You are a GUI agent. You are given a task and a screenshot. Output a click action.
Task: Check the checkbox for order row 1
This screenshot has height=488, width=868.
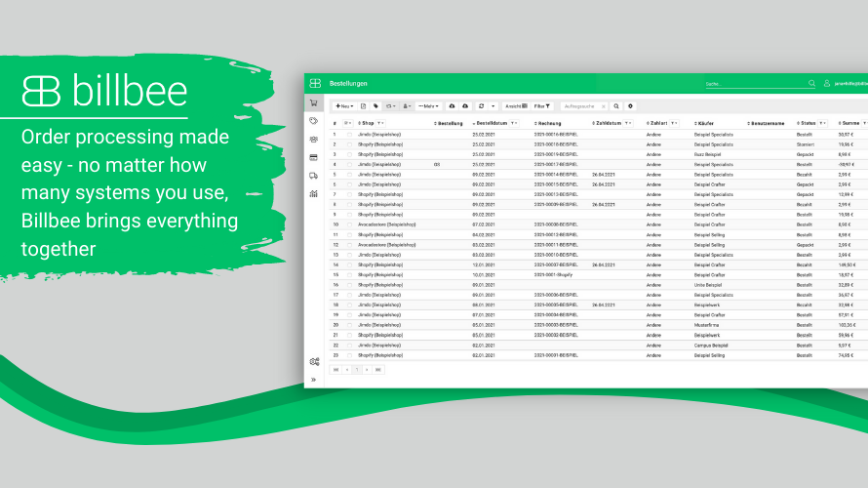pyautogui.click(x=349, y=135)
